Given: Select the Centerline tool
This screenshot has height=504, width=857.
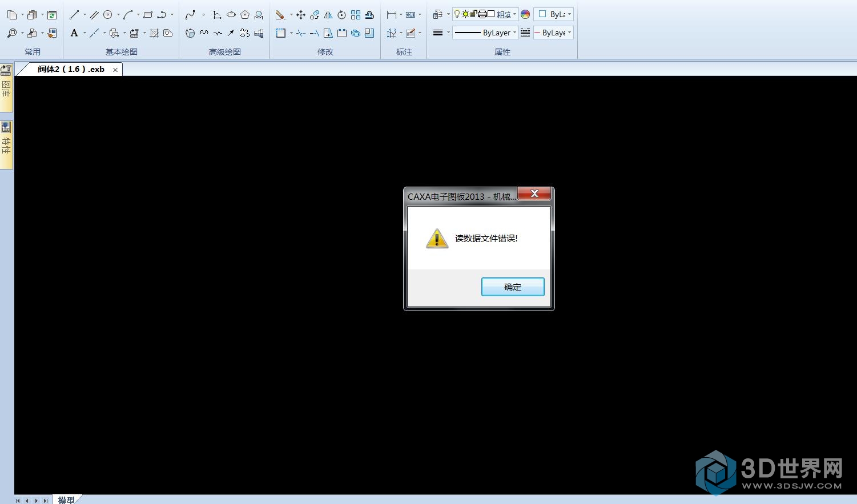Looking at the screenshot, I should click(94, 33).
